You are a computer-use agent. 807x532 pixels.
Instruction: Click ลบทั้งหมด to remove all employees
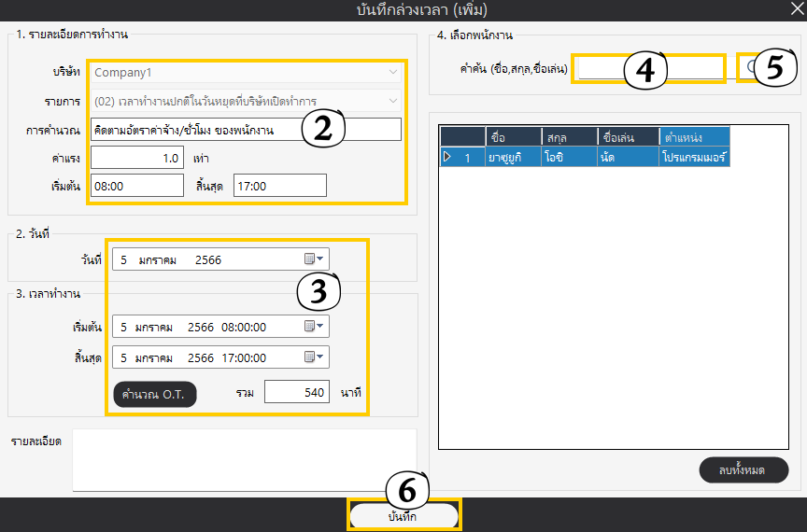743,469
